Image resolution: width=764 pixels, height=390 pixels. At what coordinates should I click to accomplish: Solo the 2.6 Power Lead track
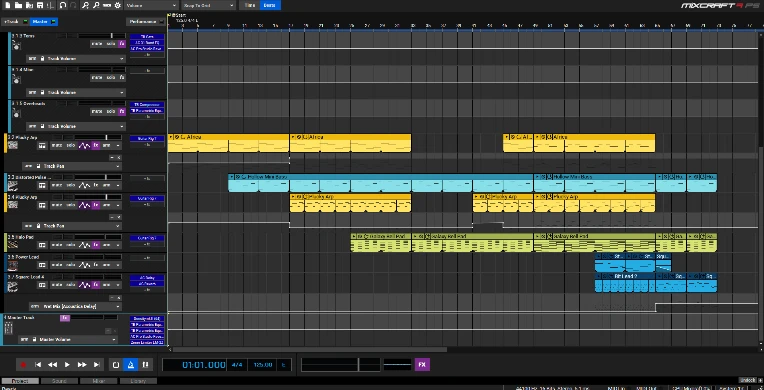(x=71, y=265)
